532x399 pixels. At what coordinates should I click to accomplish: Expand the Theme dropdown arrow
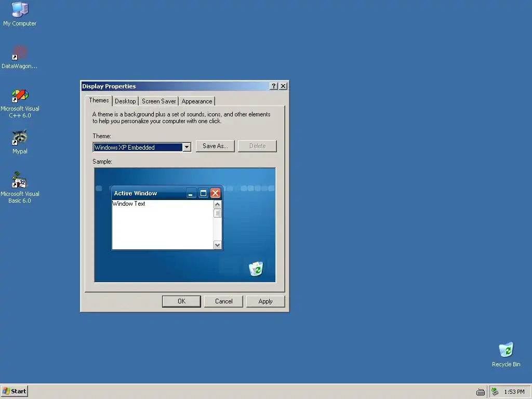[187, 147]
